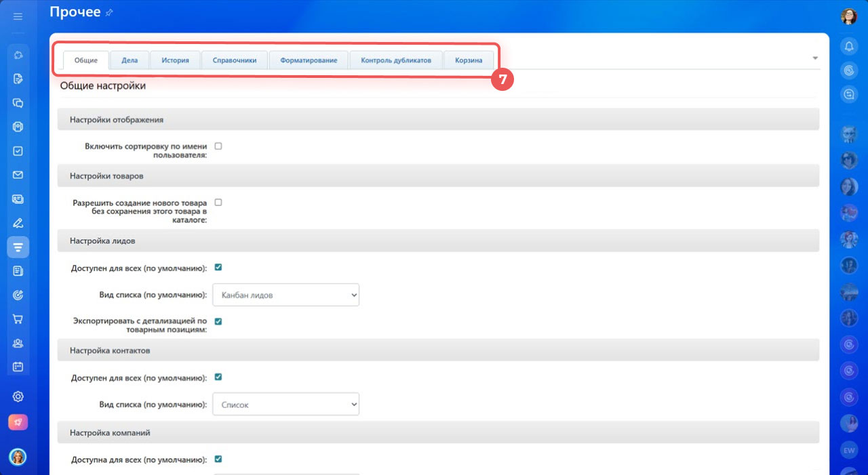Uncheck Экспортировать с детализацией по товарным позициям
Screen dimensions: 868x475
218,321
